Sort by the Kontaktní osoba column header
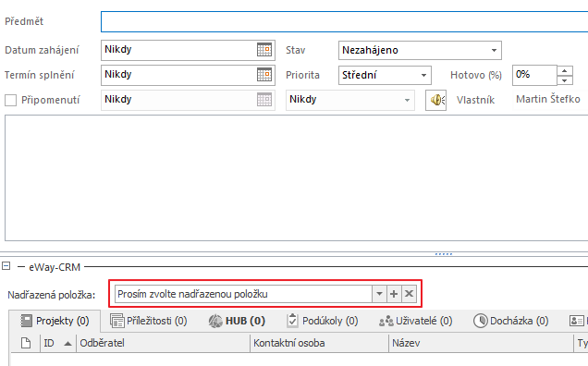 coord(319,343)
